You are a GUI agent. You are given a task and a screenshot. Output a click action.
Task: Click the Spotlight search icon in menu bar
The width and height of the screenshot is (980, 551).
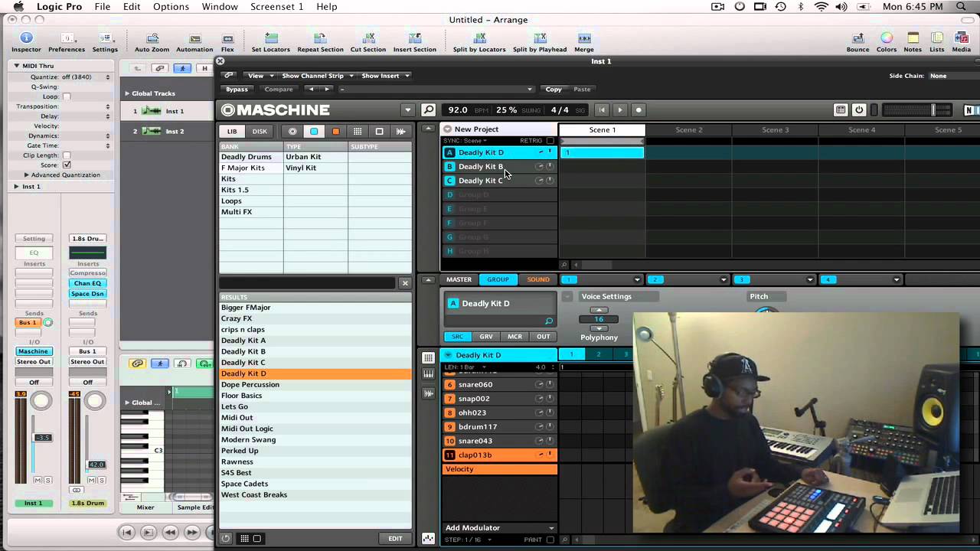(961, 7)
